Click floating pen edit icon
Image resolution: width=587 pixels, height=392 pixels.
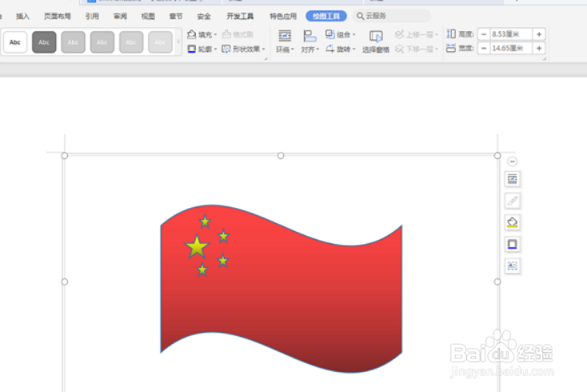(x=513, y=201)
